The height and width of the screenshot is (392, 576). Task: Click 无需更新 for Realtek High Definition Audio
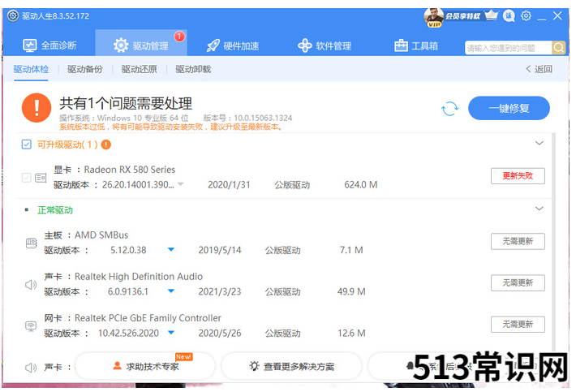(x=518, y=283)
